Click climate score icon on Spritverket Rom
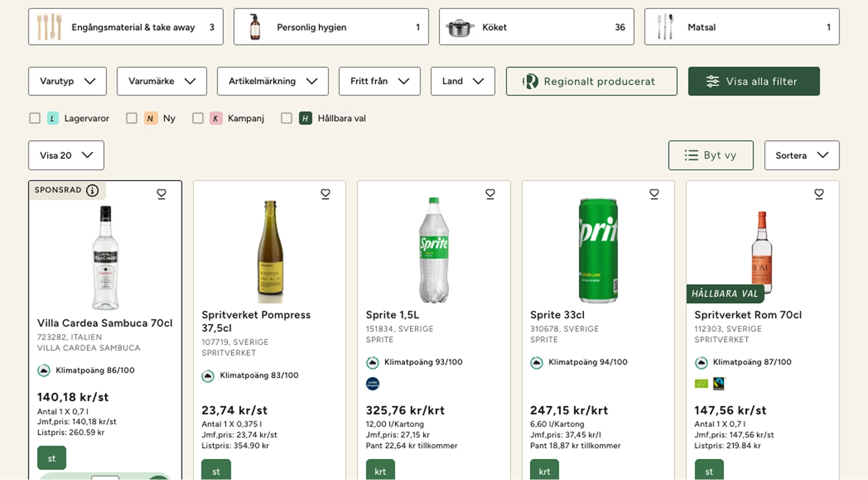Screen dimensions: 868x480 701,363
